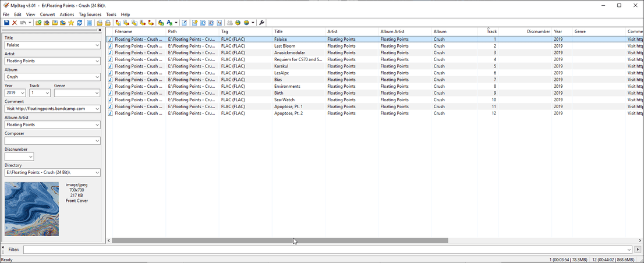The width and height of the screenshot is (644, 263).
Task: Open the File menu
Action: click(6, 15)
